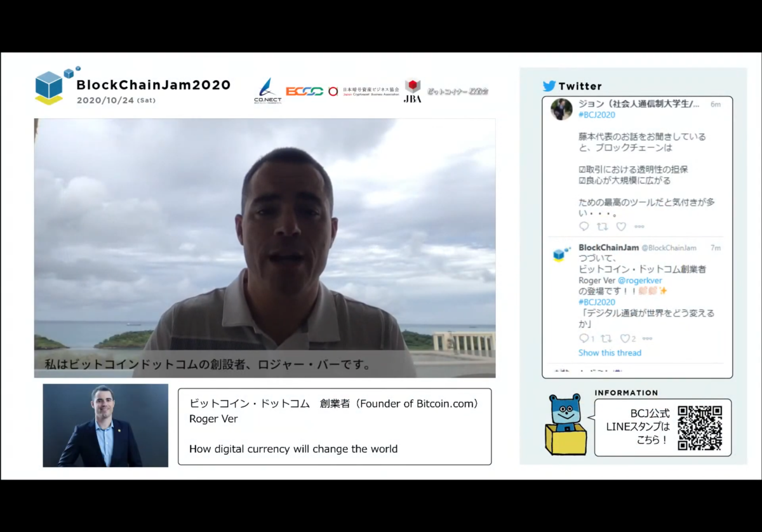The height and width of the screenshot is (532, 762).
Task: Open the @rogerkver mention link
Action: click(639, 280)
